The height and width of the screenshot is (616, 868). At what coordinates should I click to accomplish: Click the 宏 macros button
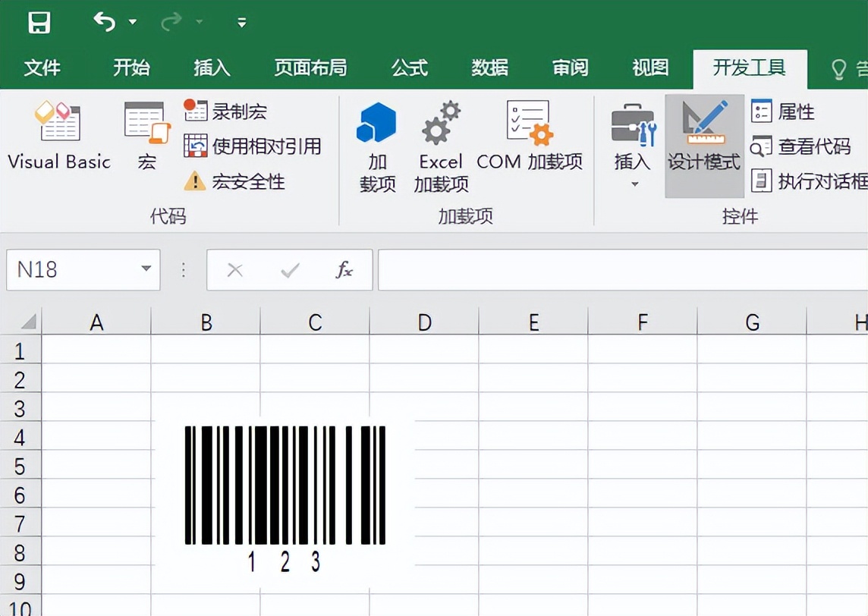[x=146, y=136]
